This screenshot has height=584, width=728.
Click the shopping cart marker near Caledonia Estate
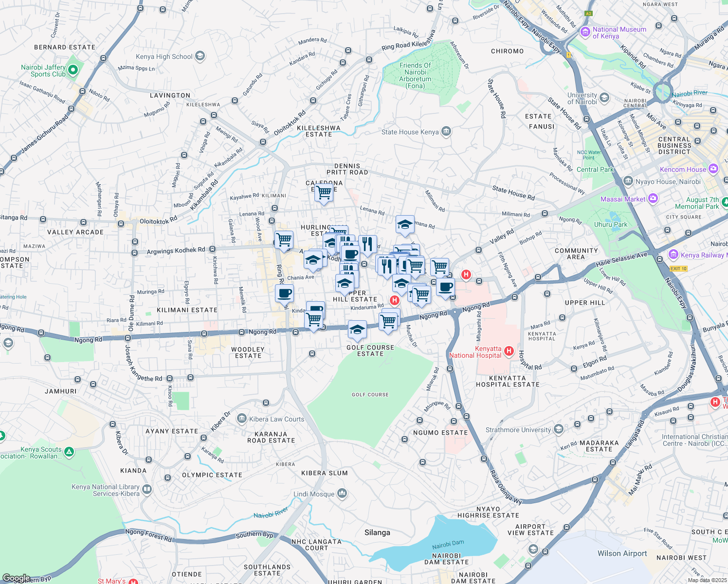pyautogui.click(x=324, y=193)
